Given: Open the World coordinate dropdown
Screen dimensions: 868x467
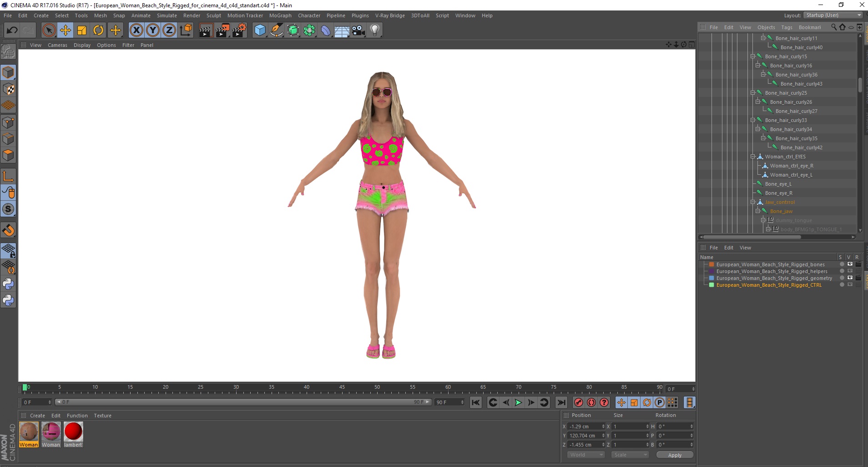Looking at the screenshot, I should point(586,455).
